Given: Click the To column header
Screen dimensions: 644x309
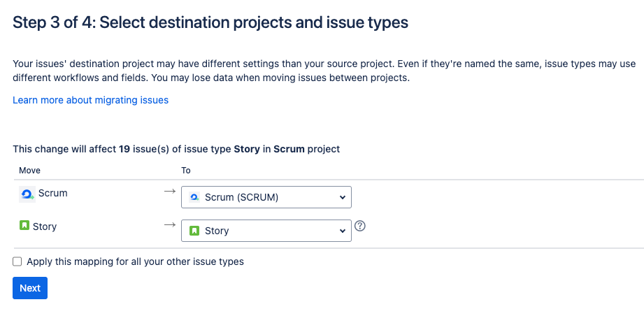Looking at the screenshot, I should 185,171.
